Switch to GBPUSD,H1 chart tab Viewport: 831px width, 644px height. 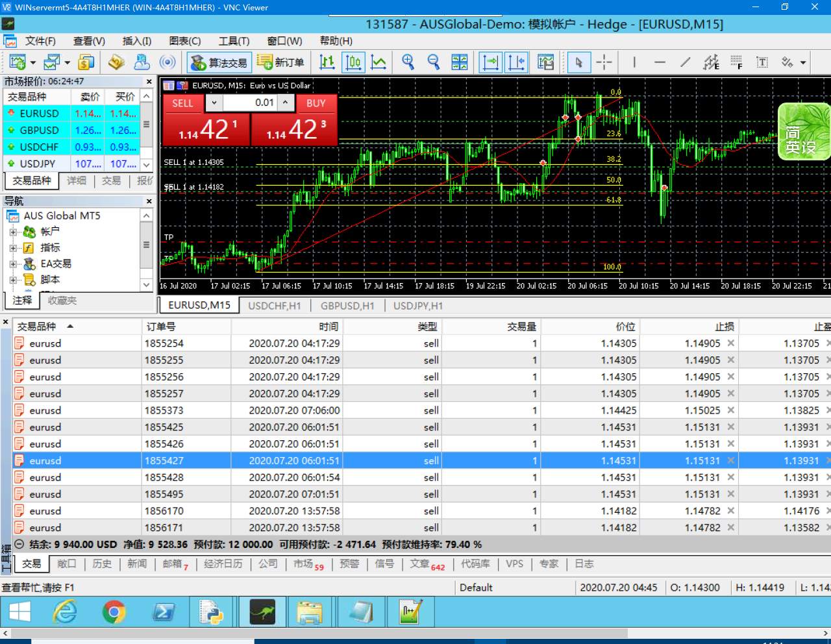tap(347, 306)
